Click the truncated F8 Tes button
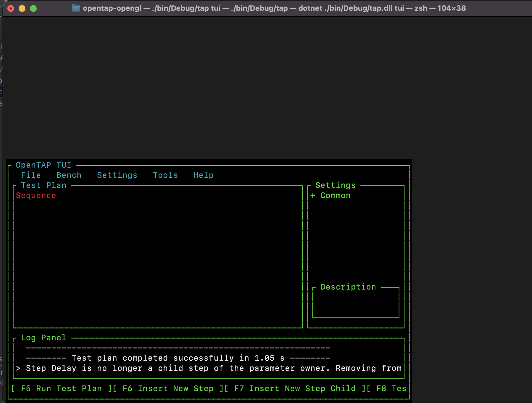The image size is (532, 403). [386, 389]
